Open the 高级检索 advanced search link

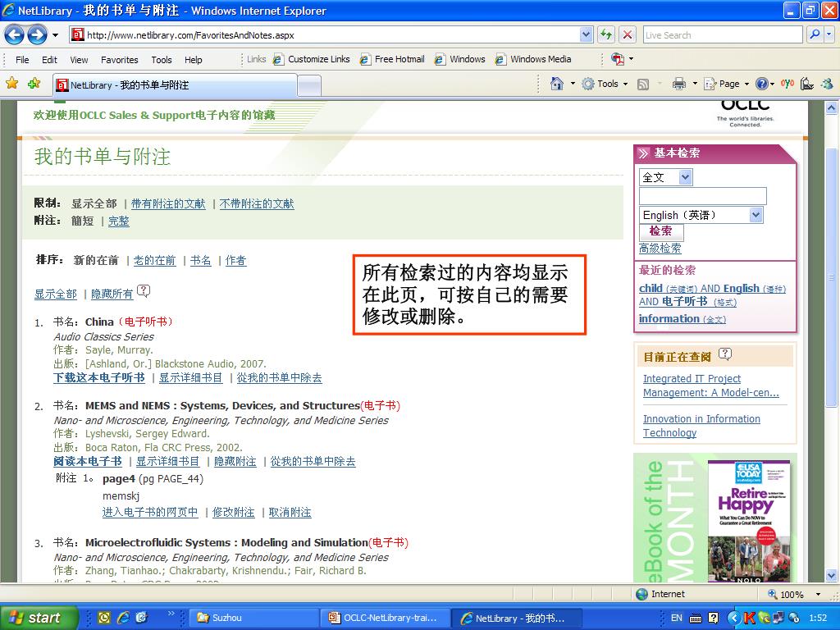(x=660, y=249)
